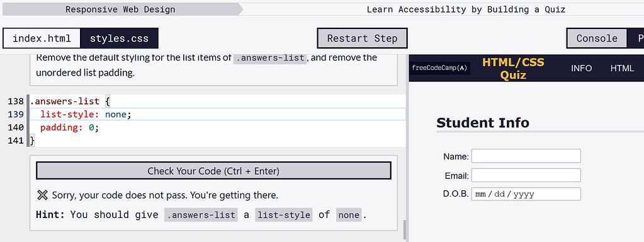This screenshot has width=644, height=242.
Task: Open the Console panel
Action: [597, 38]
